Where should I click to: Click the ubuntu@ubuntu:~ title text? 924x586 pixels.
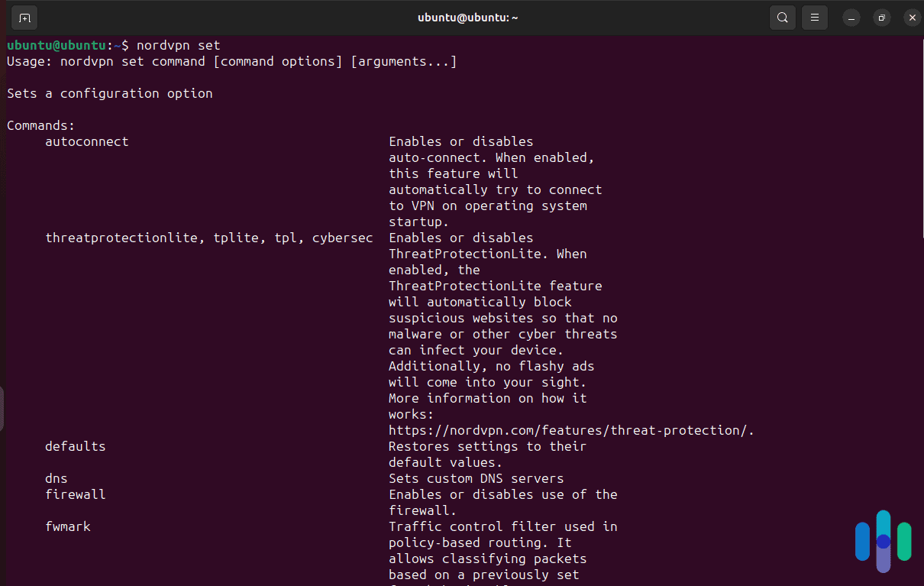(467, 17)
